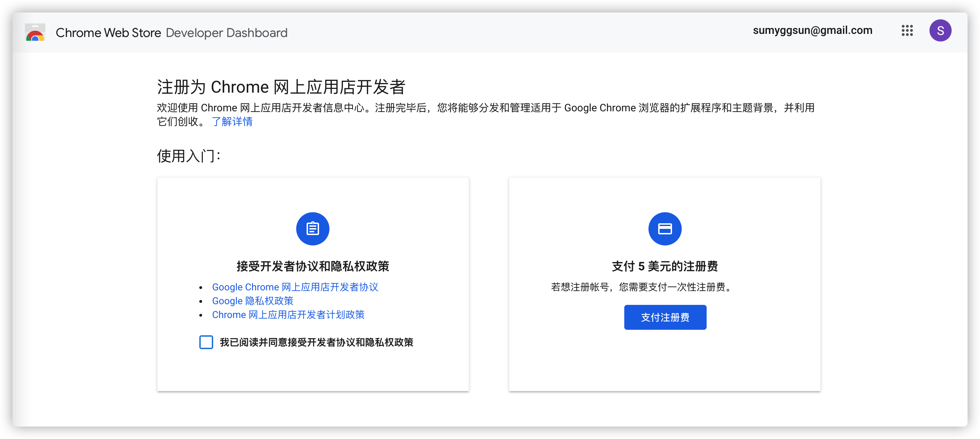Click the Chrome Web Store logo
Screen dimensions: 980x439
35,33
